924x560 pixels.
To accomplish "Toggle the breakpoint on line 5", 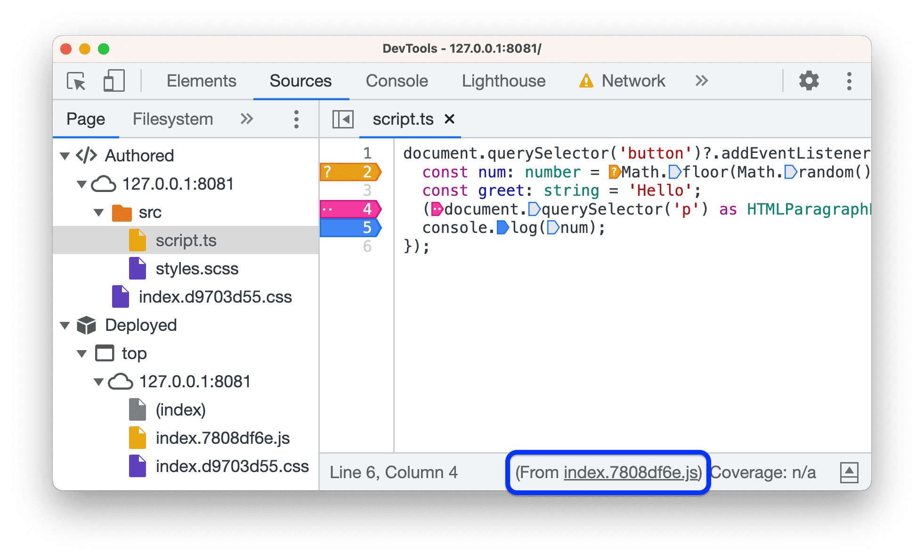I will tap(365, 228).
